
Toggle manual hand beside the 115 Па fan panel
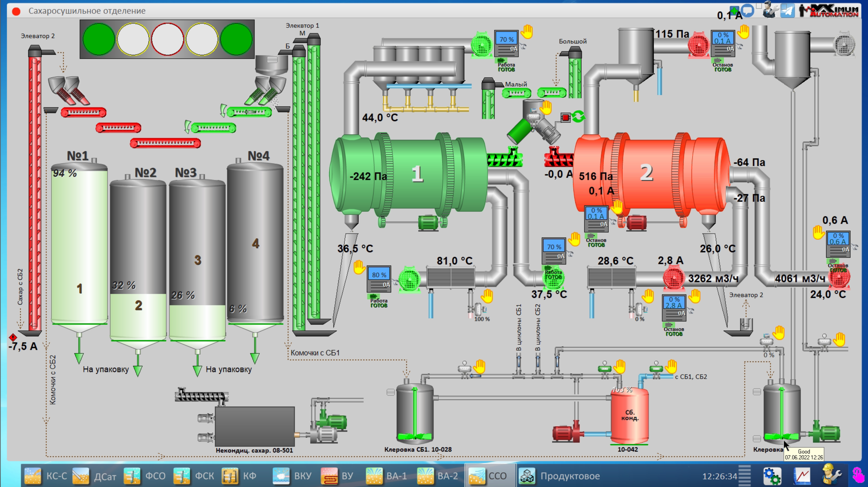(743, 32)
